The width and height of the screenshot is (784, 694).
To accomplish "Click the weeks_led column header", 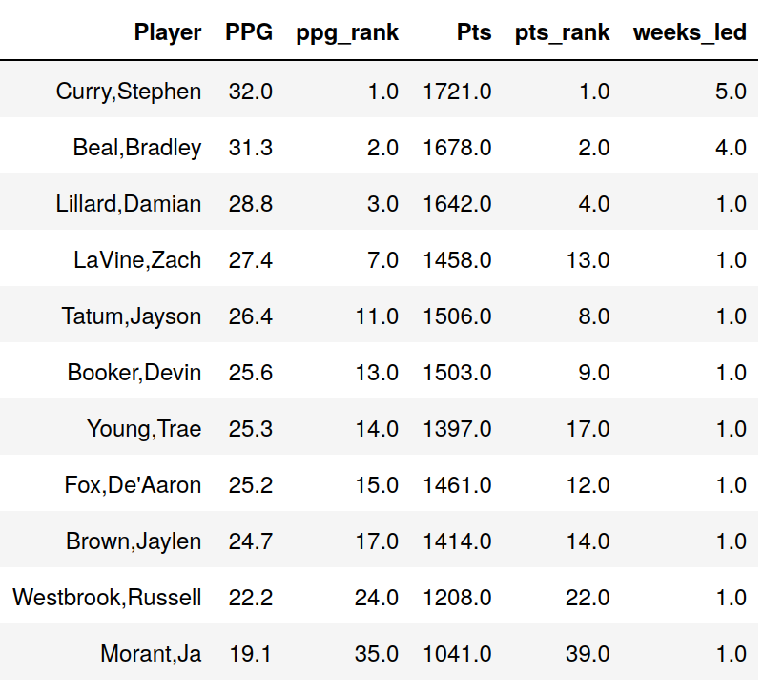I will pos(690,33).
